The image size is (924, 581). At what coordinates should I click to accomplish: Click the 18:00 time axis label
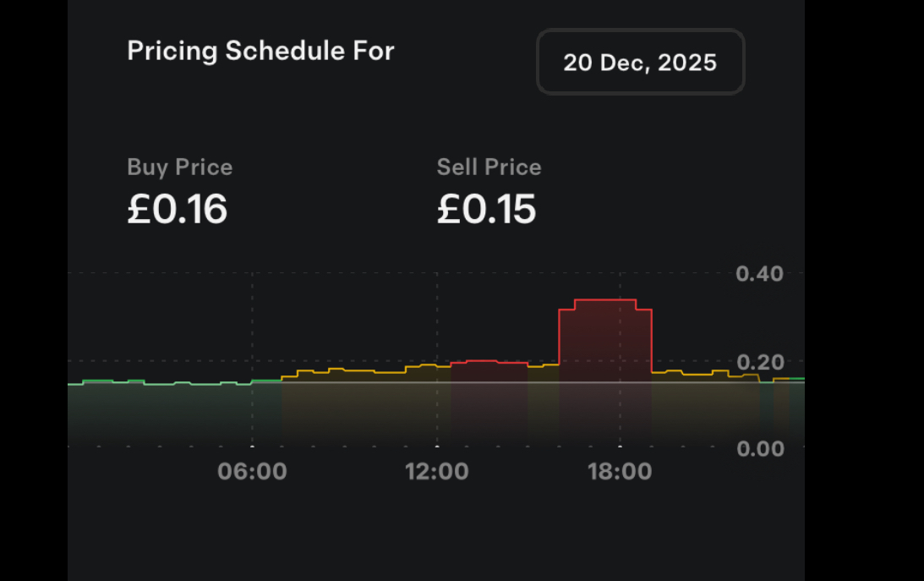[x=620, y=471]
